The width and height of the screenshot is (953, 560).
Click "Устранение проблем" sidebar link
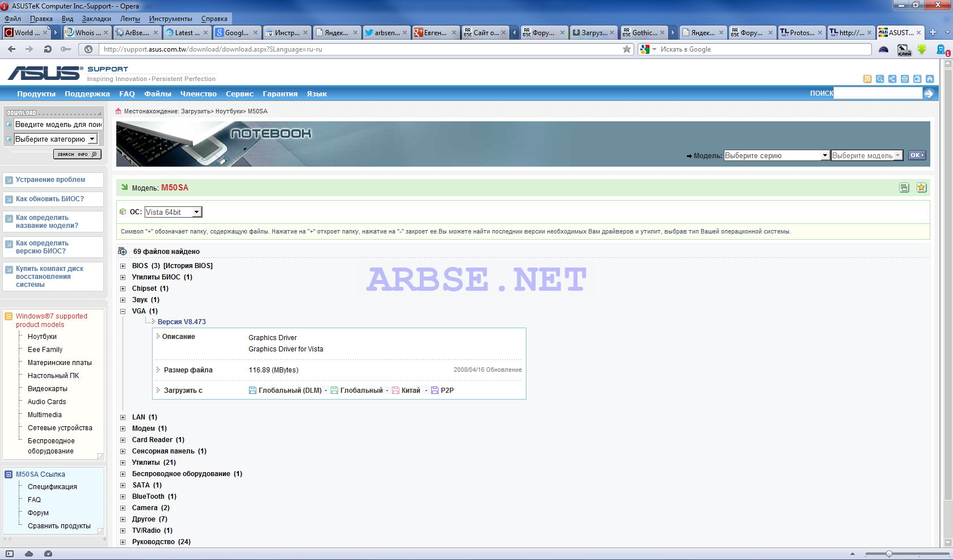tap(50, 180)
